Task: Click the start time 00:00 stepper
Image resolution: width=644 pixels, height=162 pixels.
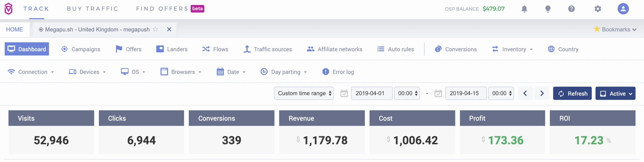Action: tap(407, 93)
